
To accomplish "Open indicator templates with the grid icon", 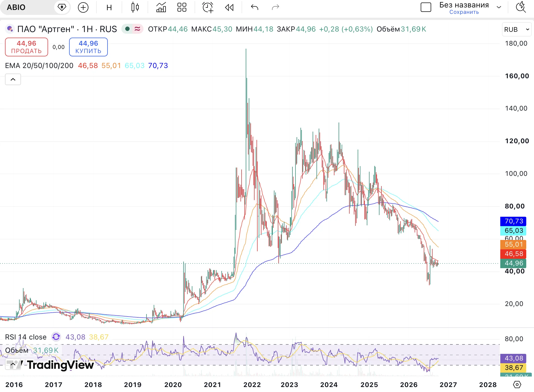I will click(x=182, y=7).
